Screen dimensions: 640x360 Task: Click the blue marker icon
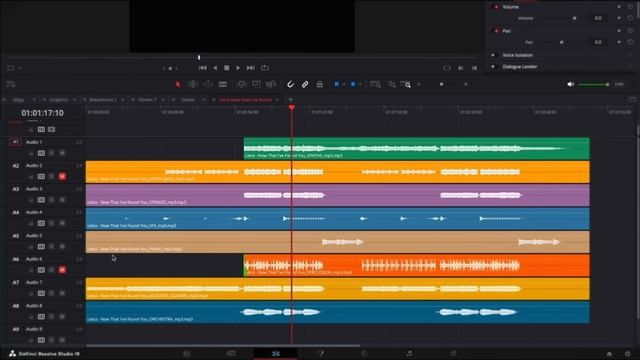pos(353,84)
